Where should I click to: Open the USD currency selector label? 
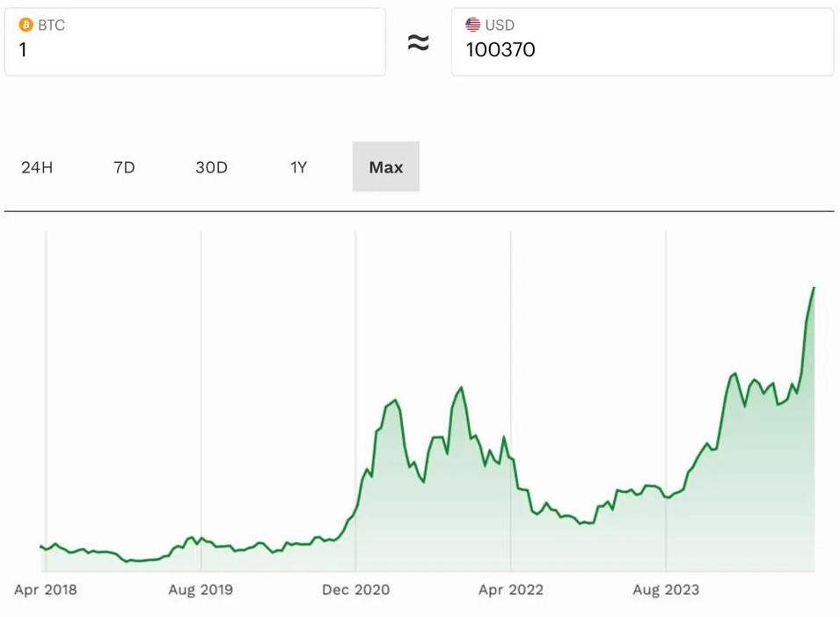pyautogui.click(x=500, y=25)
